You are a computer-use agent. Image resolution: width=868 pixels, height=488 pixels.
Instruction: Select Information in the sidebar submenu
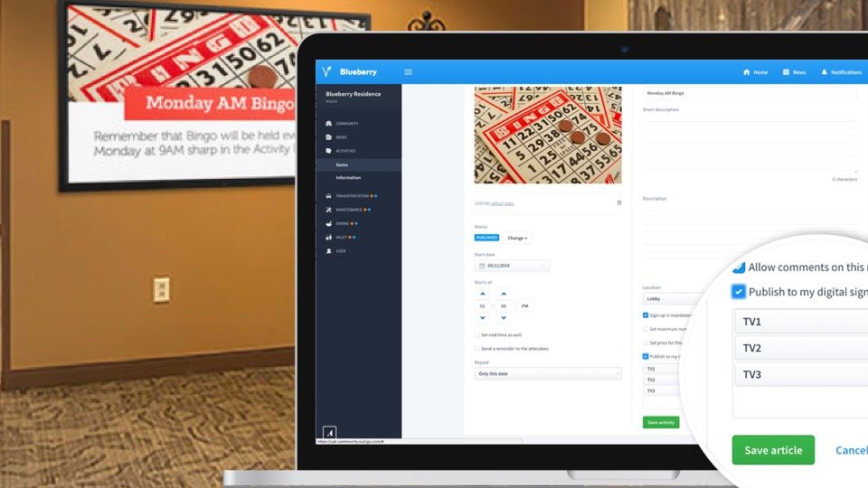[x=348, y=178]
